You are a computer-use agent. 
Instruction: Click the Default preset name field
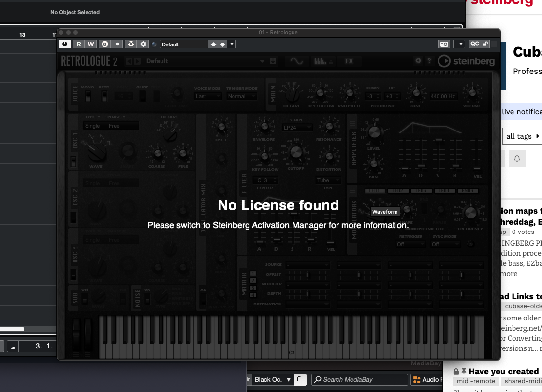pyautogui.click(x=184, y=44)
